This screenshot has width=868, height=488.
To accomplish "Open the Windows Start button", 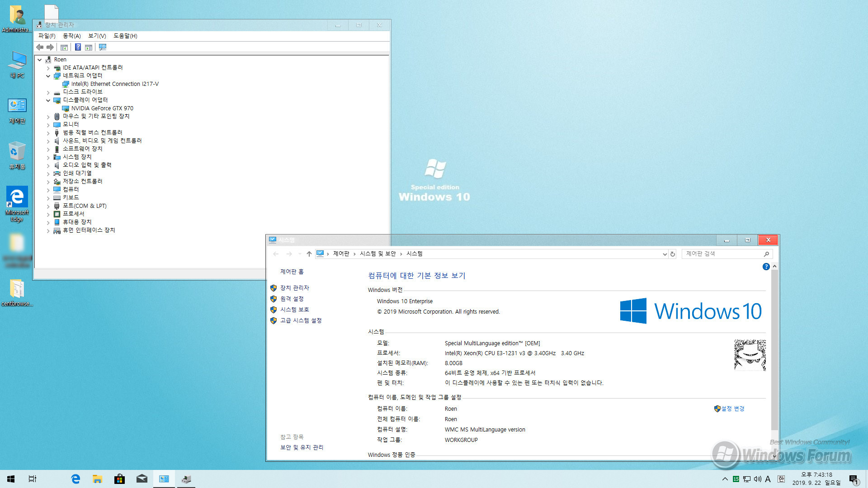I will point(11,479).
